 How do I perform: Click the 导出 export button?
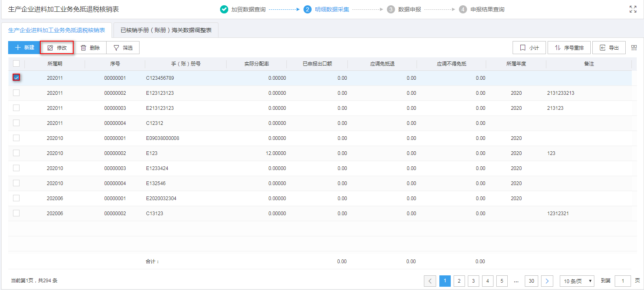pyautogui.click(x=609, y=48)
